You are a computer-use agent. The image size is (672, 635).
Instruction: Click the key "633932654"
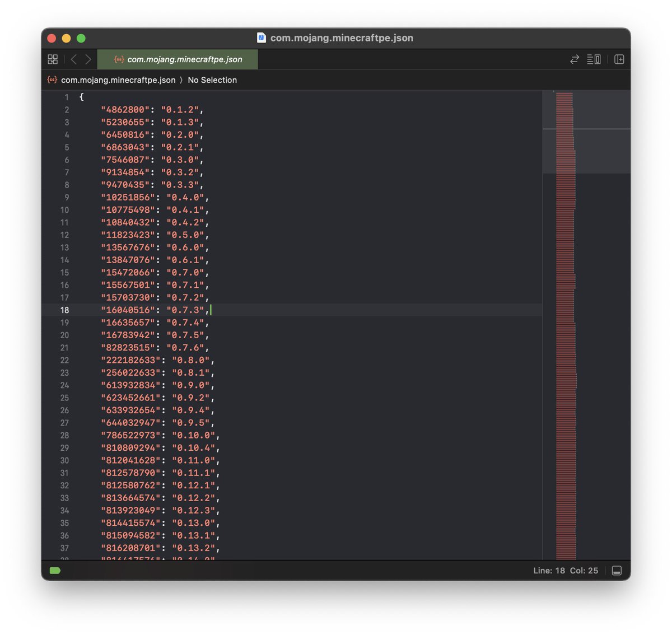click(x=131, y=410)
